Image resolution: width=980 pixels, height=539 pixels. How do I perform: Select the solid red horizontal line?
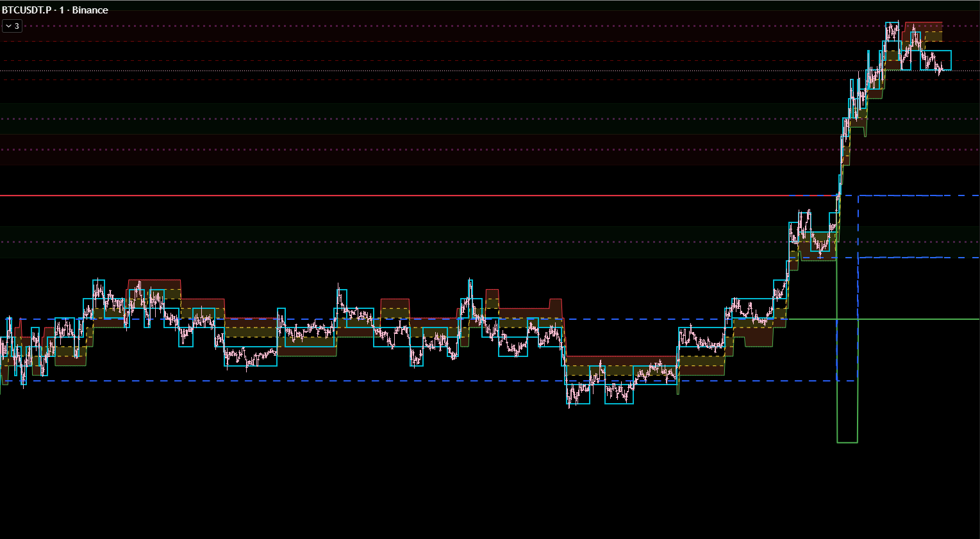(385, 195)
